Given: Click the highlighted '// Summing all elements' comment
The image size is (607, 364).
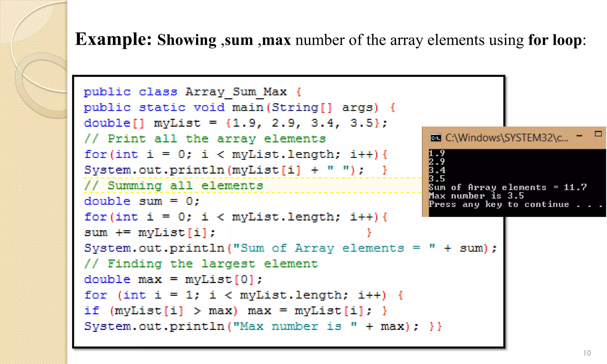Looking at the screenshot, I should (174, 186).
